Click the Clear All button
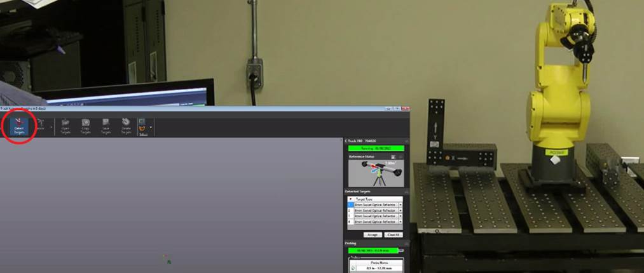The width and height of the screenshot is (644, 273). click(394, 235)
